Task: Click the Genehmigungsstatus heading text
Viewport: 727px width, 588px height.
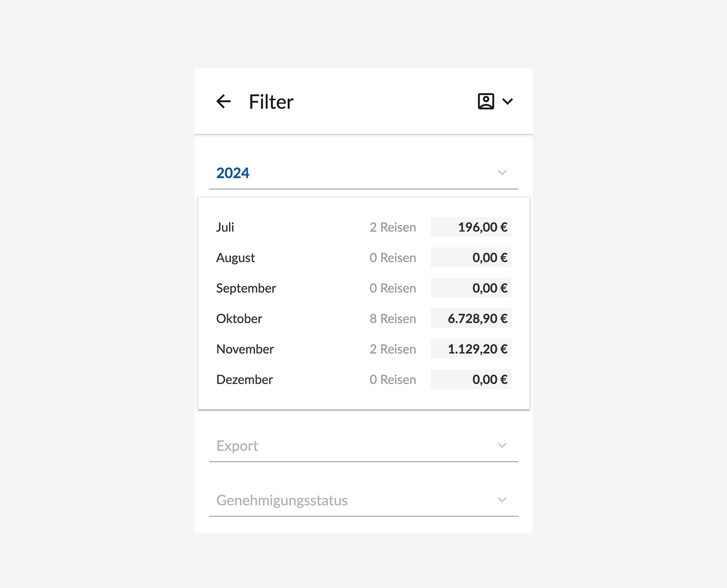Action: (281, 500)
